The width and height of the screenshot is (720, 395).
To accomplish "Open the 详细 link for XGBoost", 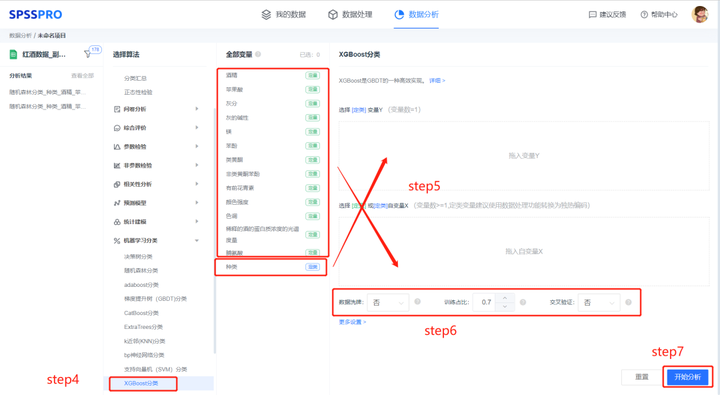I will [x=437, y=80].
